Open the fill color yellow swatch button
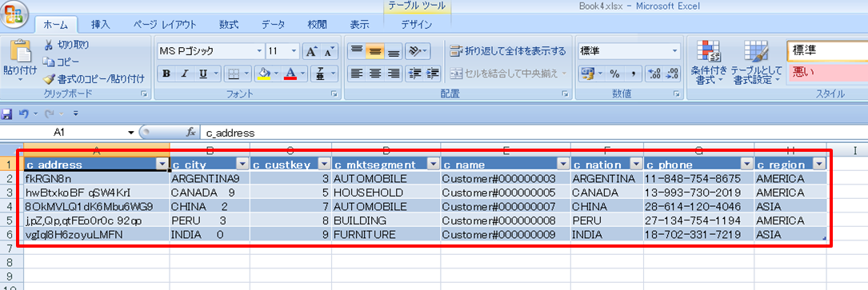The image size is (868, 290). pyautogui.click(x=264, y=73)
